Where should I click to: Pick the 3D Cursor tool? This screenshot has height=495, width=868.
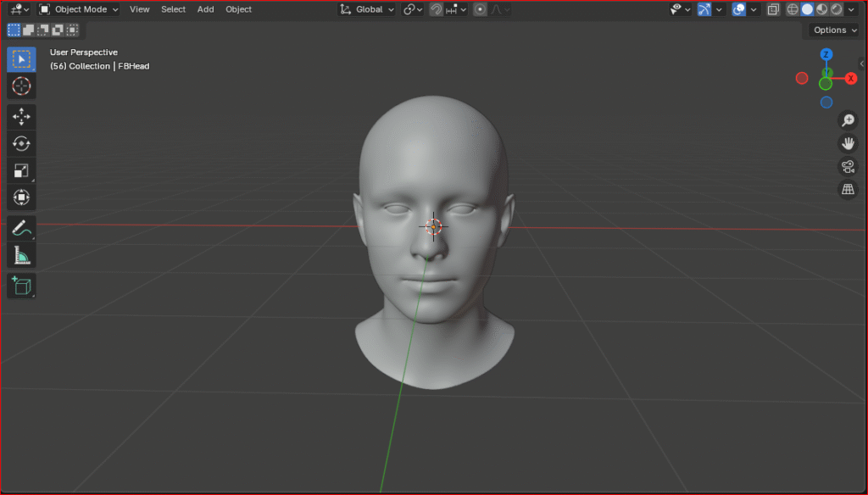[21, 86]
